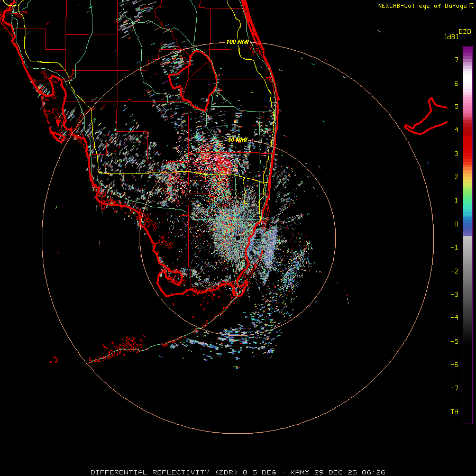This screenshot has width=476, height=476.
Task: Click the positive 7 dB scale label
Action: coord(456,59)
